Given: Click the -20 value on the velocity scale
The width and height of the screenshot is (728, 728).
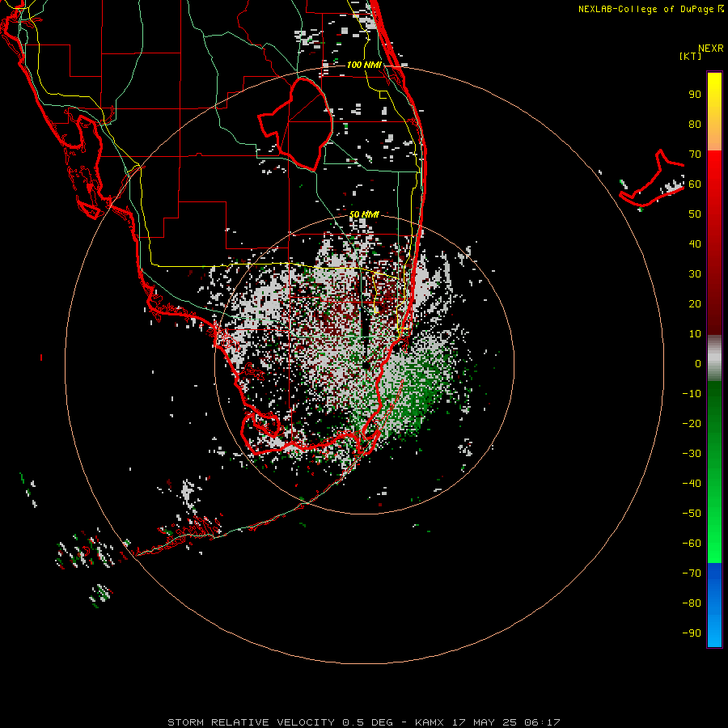Looking at the screenshot, I should pyautogui.click(x=692, y=423).
